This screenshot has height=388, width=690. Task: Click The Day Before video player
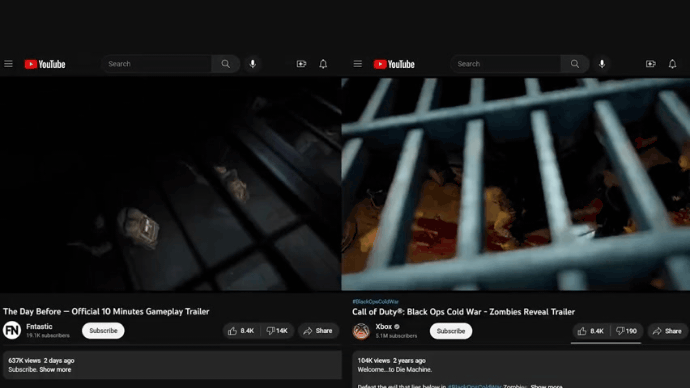click(x=170, y=184)
